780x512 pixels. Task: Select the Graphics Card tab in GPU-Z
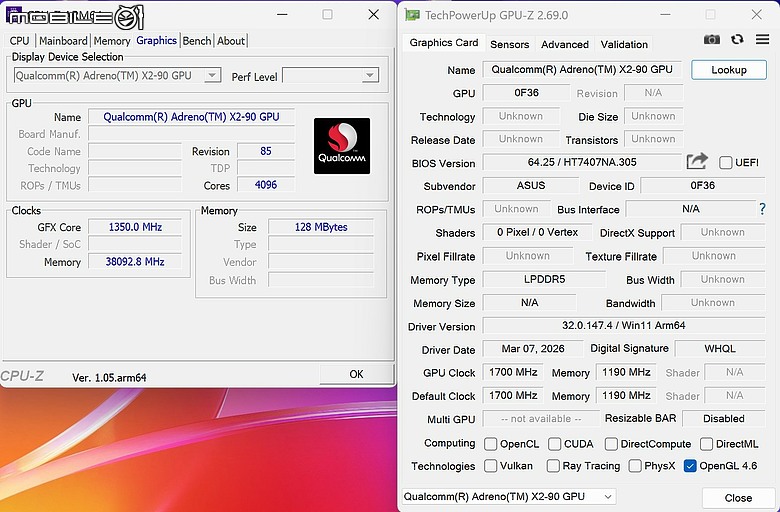[444, 43]
